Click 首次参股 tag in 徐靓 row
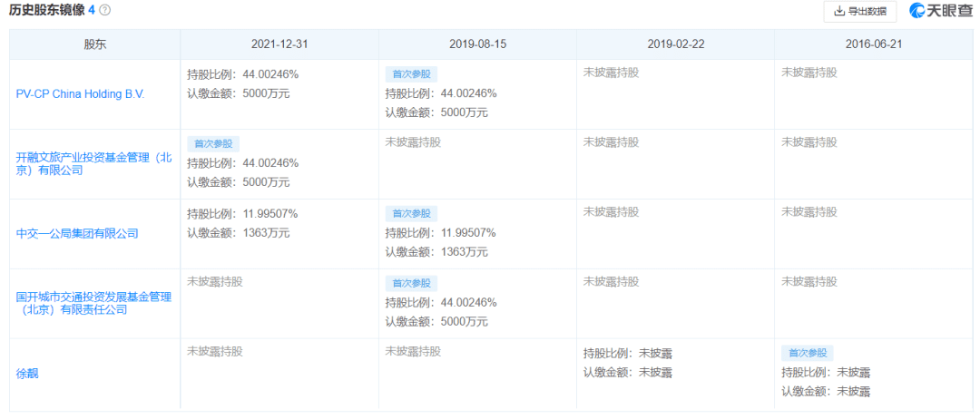This screenshot has height=419, width=980. coord(807,354)
